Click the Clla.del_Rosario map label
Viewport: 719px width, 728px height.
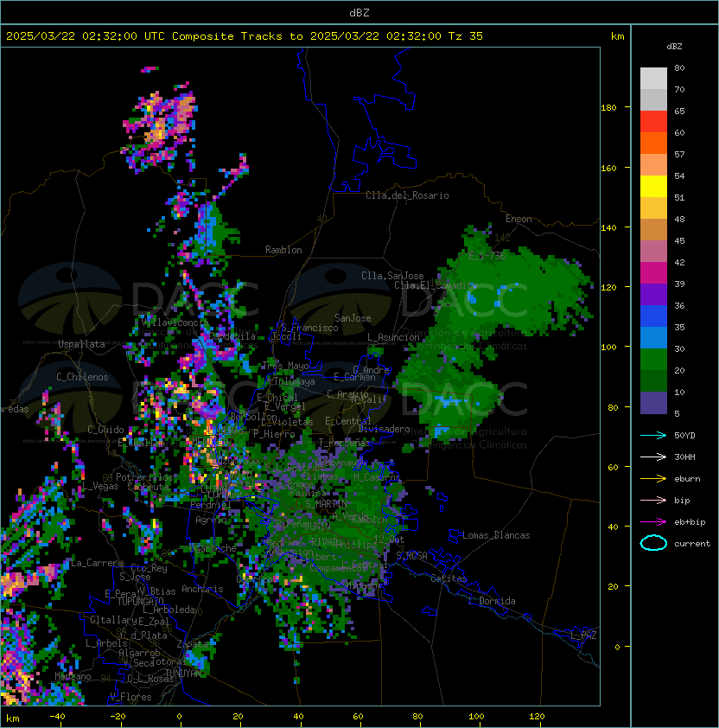pyautogui.click(x=407, y=195)
